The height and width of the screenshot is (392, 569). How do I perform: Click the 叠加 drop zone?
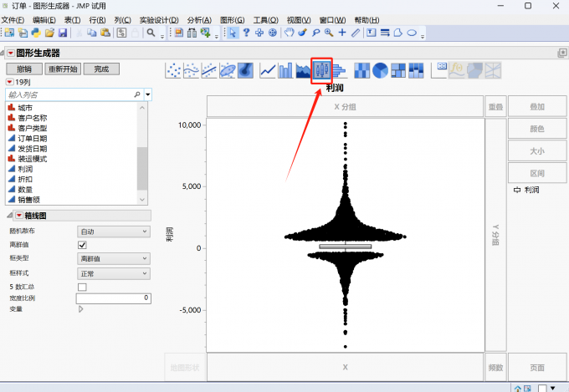537,107
